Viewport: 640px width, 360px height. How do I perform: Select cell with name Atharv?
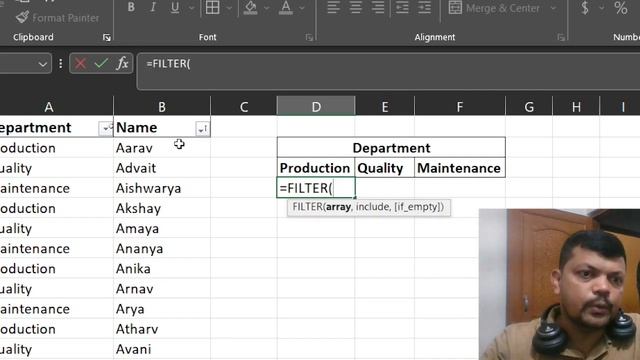[162, 329]
